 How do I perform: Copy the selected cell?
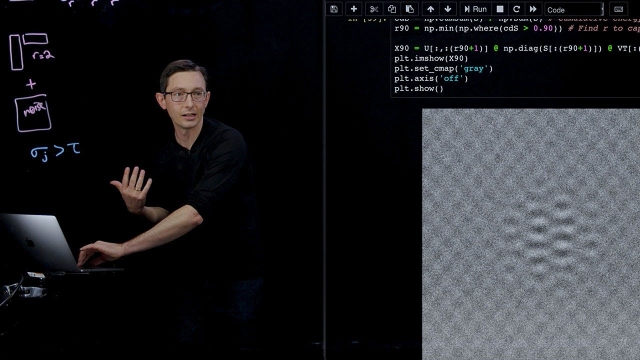click(x=392, y=9)
